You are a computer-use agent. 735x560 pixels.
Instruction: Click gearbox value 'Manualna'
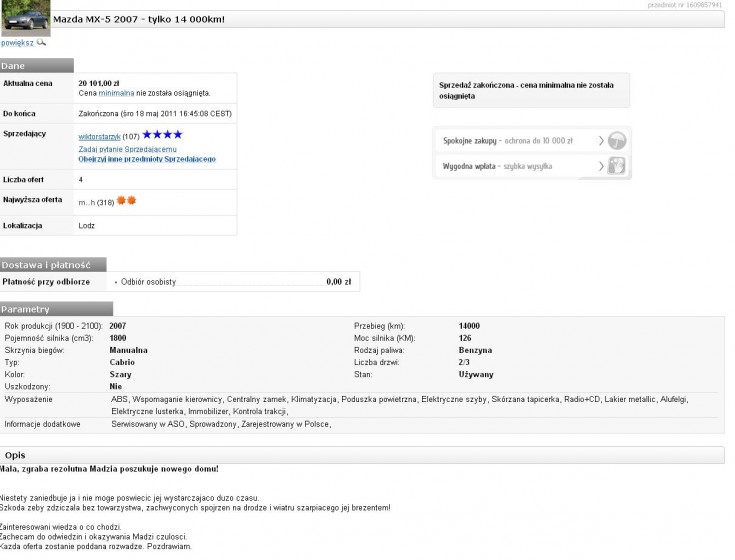point(128,351)
